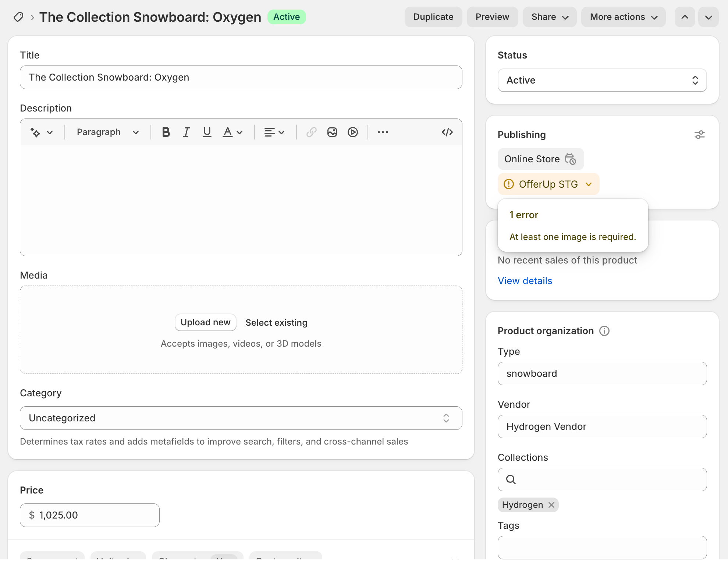Open the text color dropdown
Screen dimensions: 728x566
233,132
